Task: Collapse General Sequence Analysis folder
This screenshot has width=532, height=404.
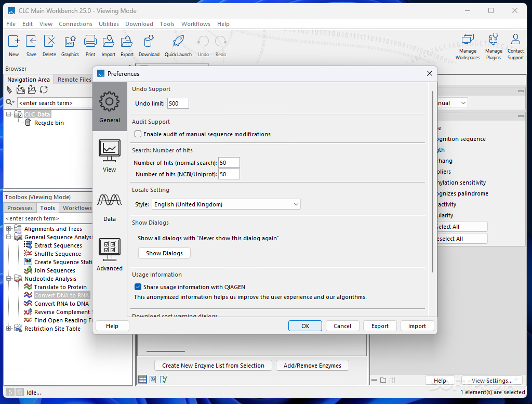Action: click(9, 237)
